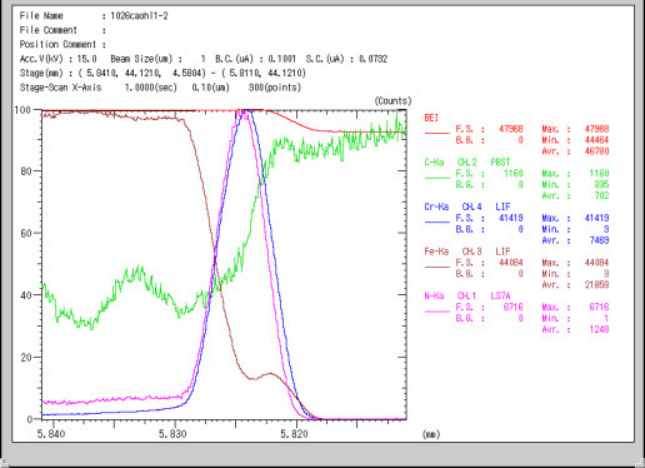This screenshot has height=468, width=645.
Task: Click the File Name value 1026caohl1-2
Action: [139, 16]
